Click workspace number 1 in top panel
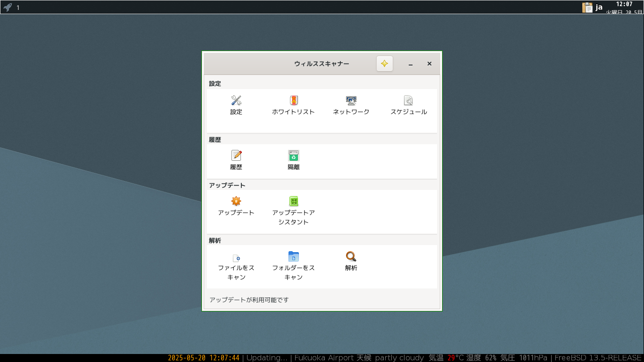 coord(18,8)
